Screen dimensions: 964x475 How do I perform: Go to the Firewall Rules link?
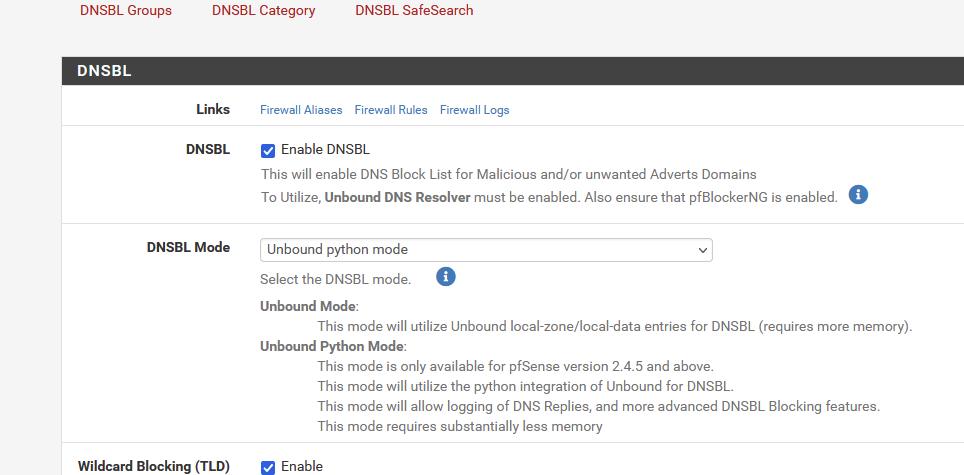point(391,110)
